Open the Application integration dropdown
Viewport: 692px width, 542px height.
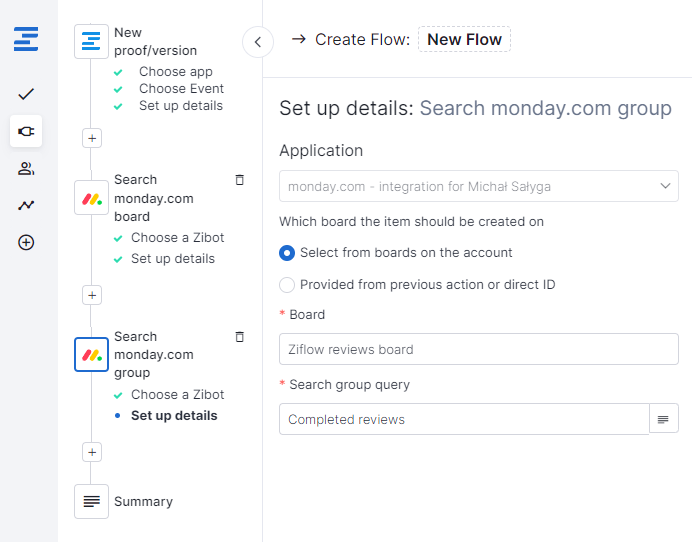pos(478,186)
